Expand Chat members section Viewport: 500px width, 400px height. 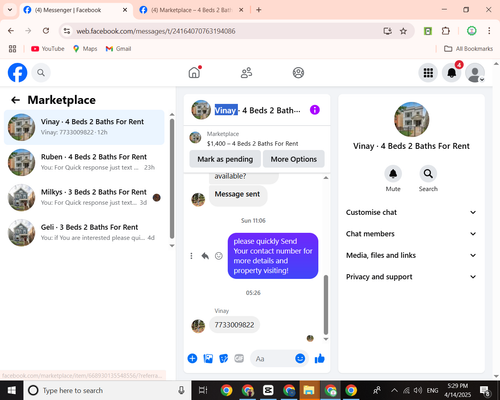tap(411, 234)
